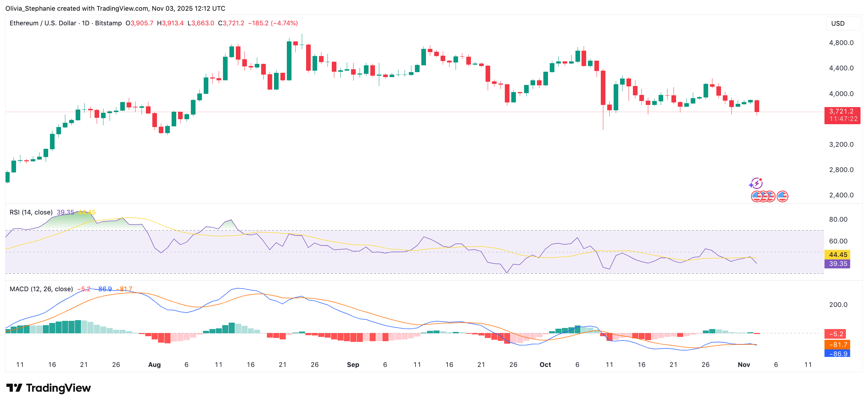868x404 pixels.
Task: Click the blue -86.9 MACD value tag
Action: 837,354
